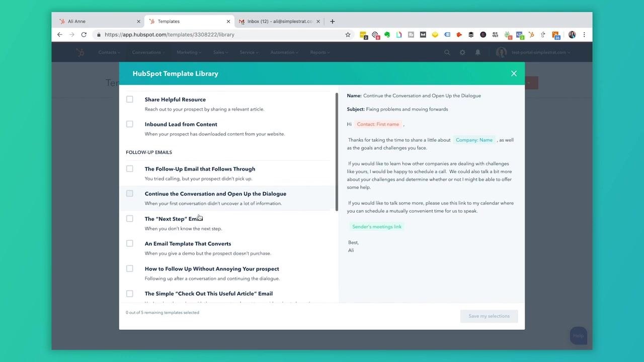Check The "Next Step" Email template box
Viewport: 644px width, 362px height.
pyautogui.click(x=130, y=219)
